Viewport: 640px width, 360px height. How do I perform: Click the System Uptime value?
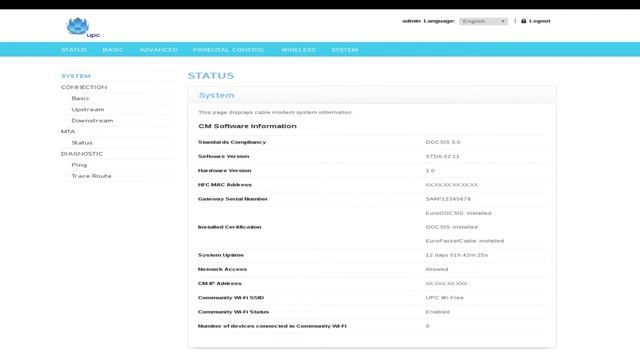[457, 255]
